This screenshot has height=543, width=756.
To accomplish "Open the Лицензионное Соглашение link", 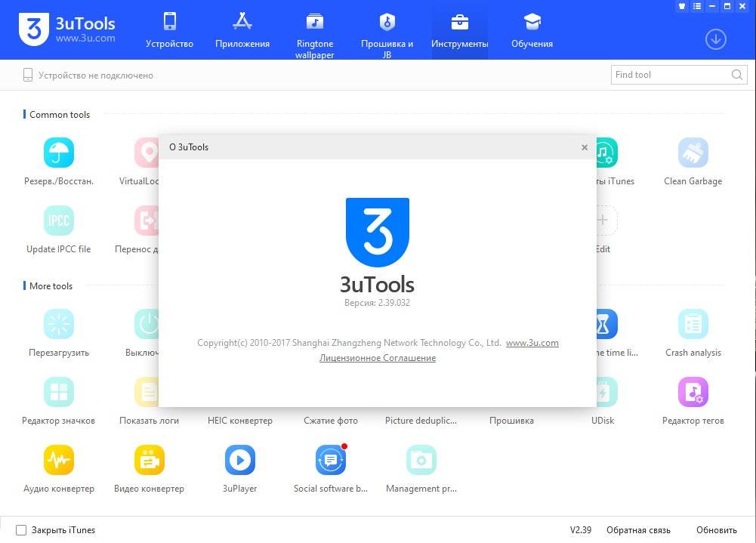I will click(377, 358).
